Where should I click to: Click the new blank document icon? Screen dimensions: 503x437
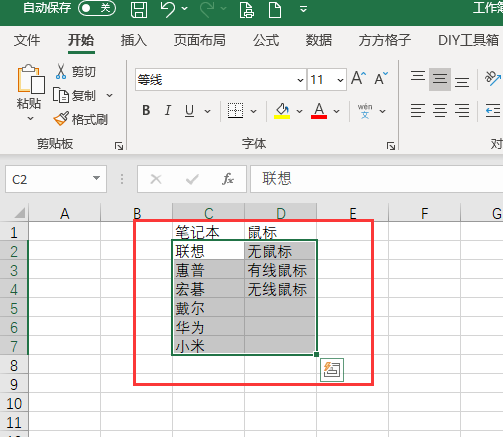(x=275, y=9)
